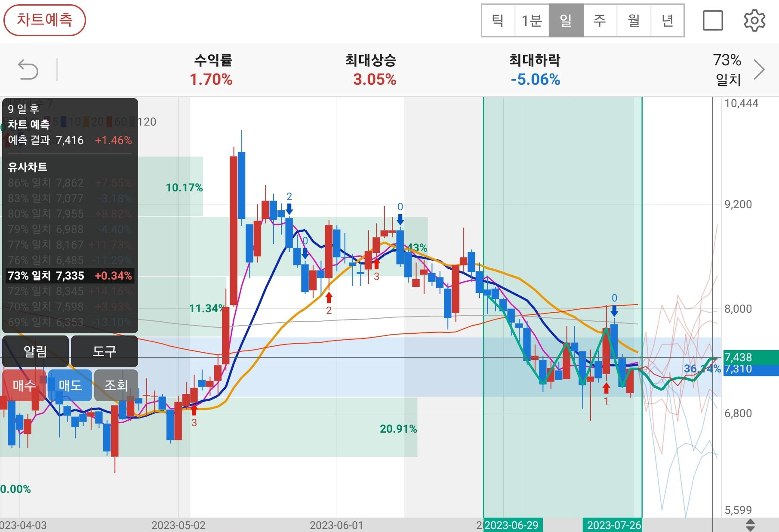Click the up-down scale arrows at bottom right
The image size is (779, 532).
750,525
